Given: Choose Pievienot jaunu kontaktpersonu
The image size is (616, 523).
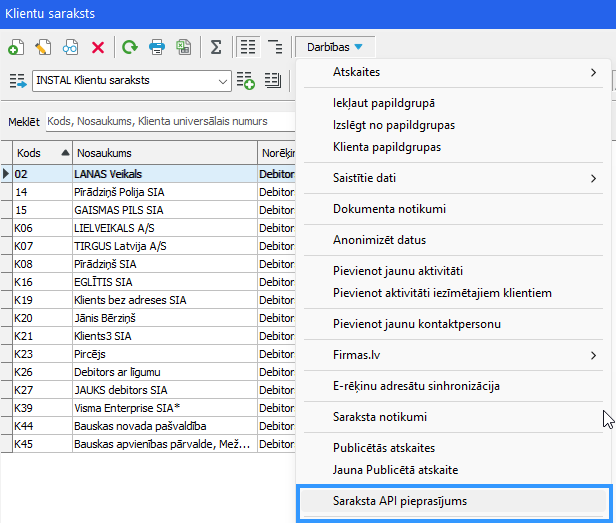Looking at the screenshot, I should (x=453, y=324).
